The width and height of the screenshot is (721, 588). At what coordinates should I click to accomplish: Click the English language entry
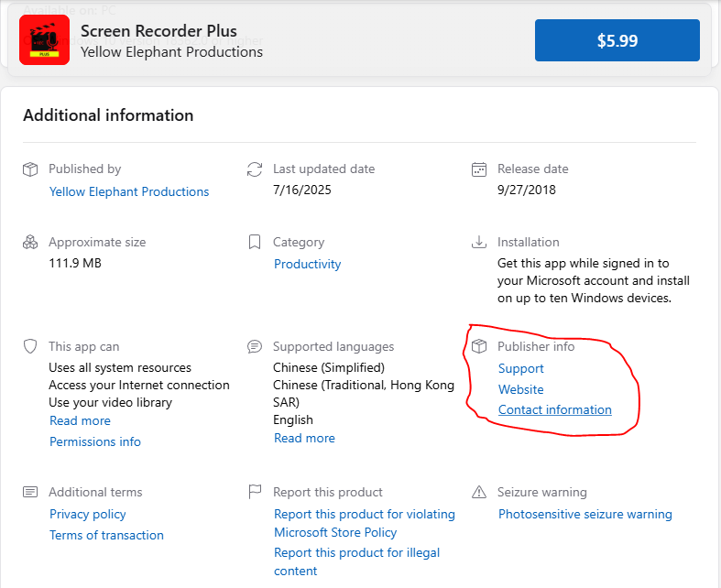coord(293,420)
